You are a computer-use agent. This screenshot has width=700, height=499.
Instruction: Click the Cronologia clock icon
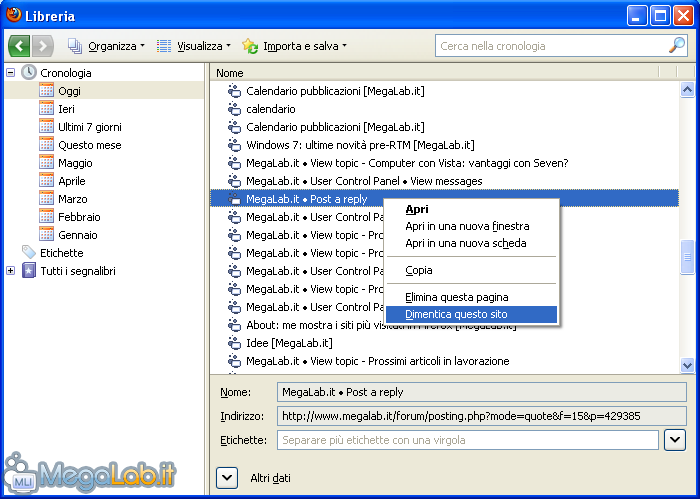[x=29, y=72]
